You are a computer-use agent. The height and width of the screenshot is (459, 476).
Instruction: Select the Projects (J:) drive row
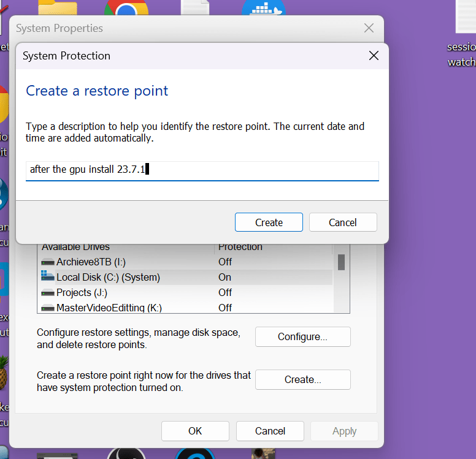(x=185, y=292)
